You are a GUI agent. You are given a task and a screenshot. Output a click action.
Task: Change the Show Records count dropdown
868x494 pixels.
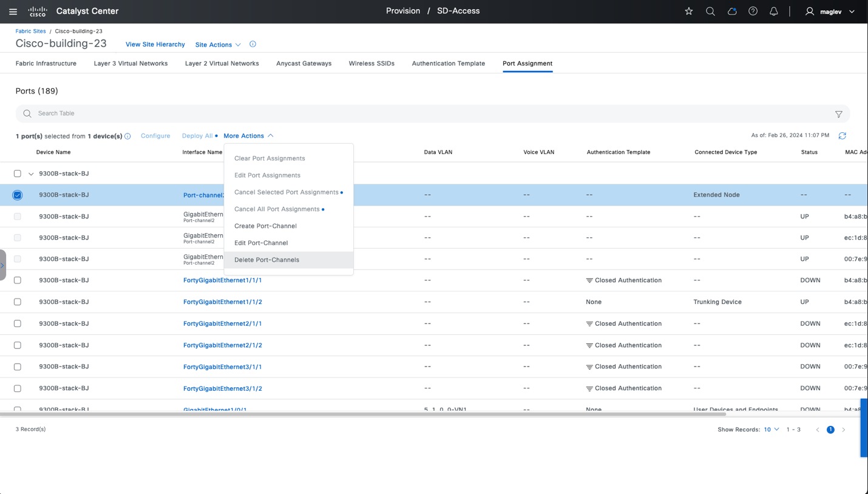[771, 430]
